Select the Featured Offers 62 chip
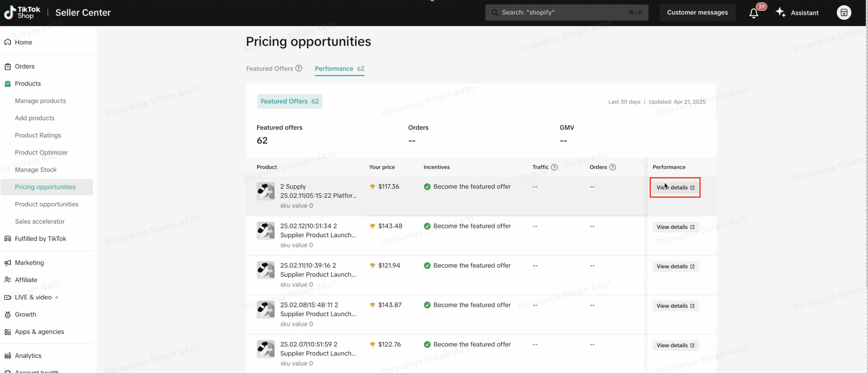 [289, 101]
